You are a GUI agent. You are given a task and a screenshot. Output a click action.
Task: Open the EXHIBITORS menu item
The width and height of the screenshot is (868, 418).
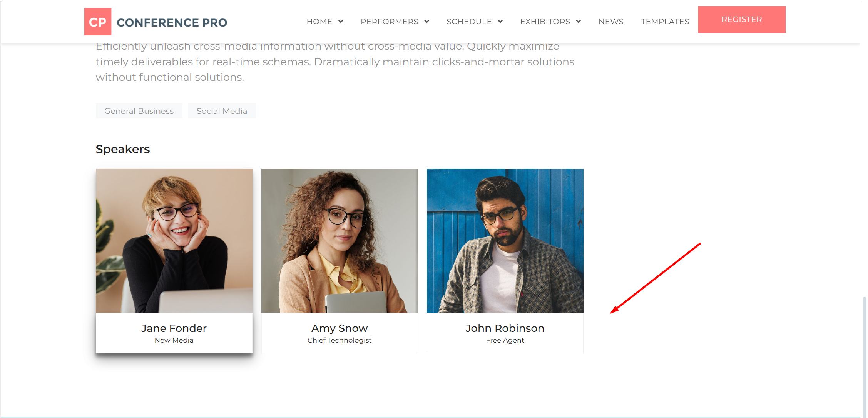[545, 22]
